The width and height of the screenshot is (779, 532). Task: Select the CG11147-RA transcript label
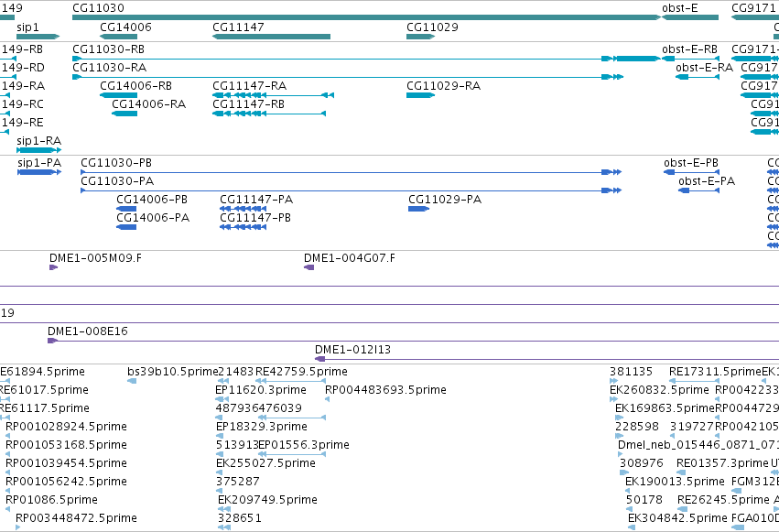pos(249,86)
